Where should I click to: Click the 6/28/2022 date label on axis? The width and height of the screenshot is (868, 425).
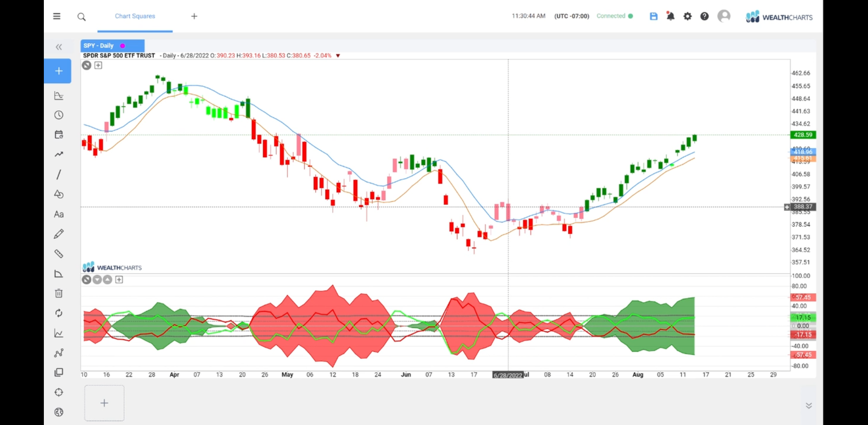(508, 375)
